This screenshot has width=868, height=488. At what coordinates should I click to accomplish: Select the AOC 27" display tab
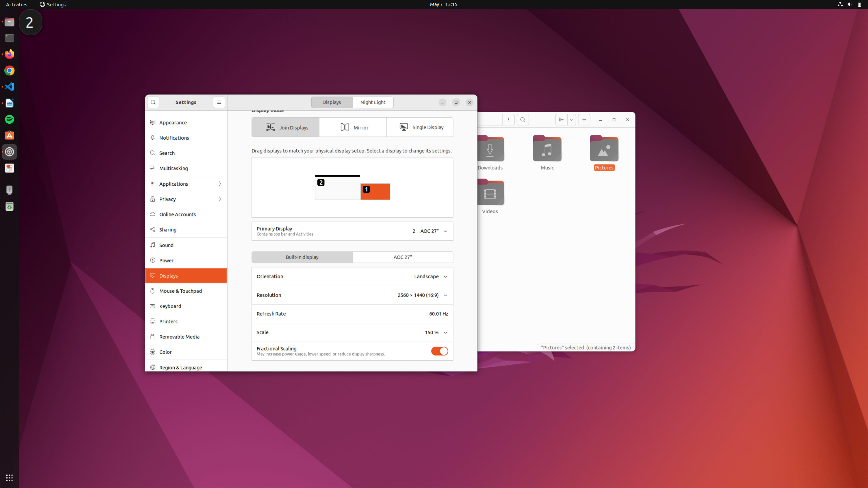[403, 257]
